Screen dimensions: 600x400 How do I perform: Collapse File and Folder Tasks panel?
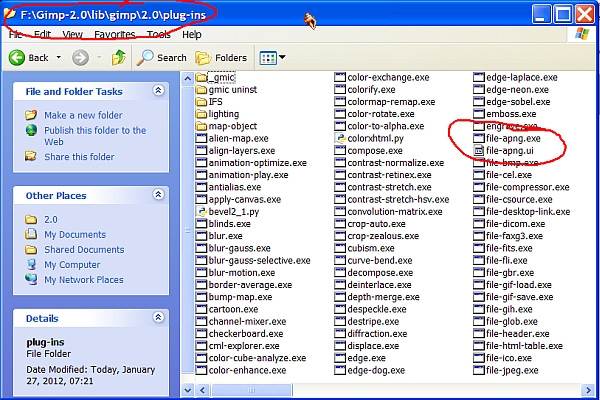pyautogui.click(x=158, y=90)
